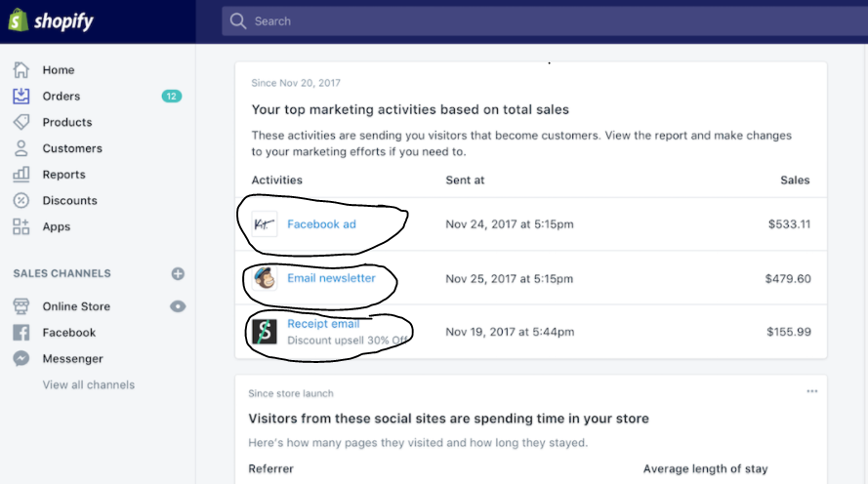
Task: Click the top marketing activities heading
Action: click(x=410, y=109)
